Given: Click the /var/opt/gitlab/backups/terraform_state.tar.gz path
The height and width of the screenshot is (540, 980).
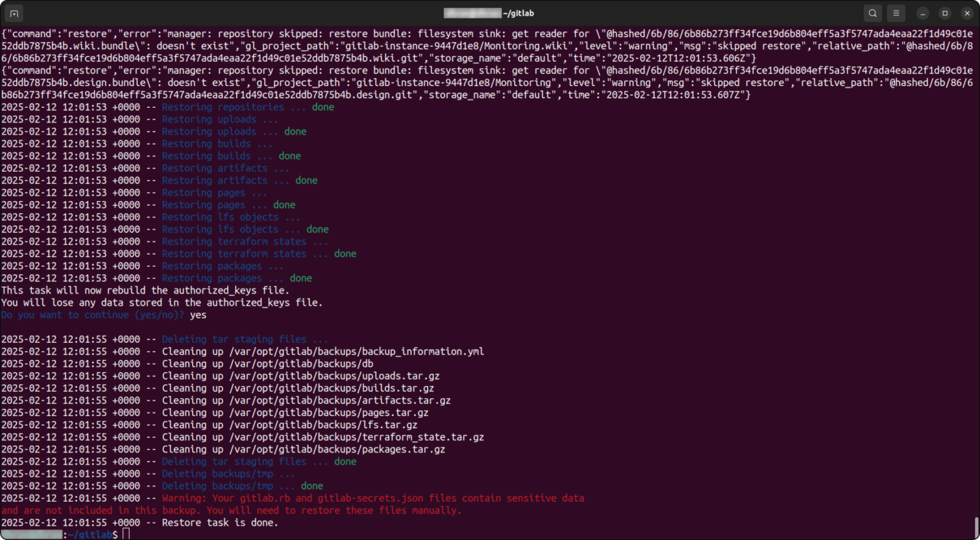Looking at the screenshot, I should pos(356,437).
